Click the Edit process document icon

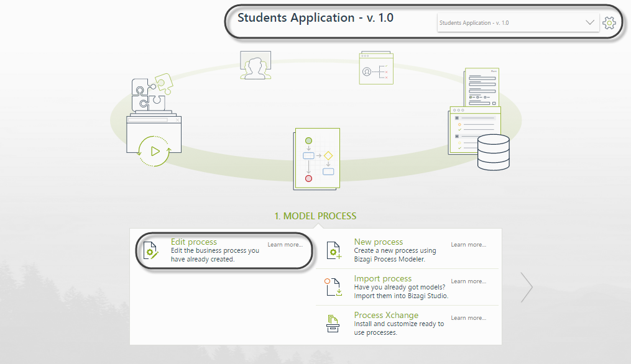click(x=151, y=250)
